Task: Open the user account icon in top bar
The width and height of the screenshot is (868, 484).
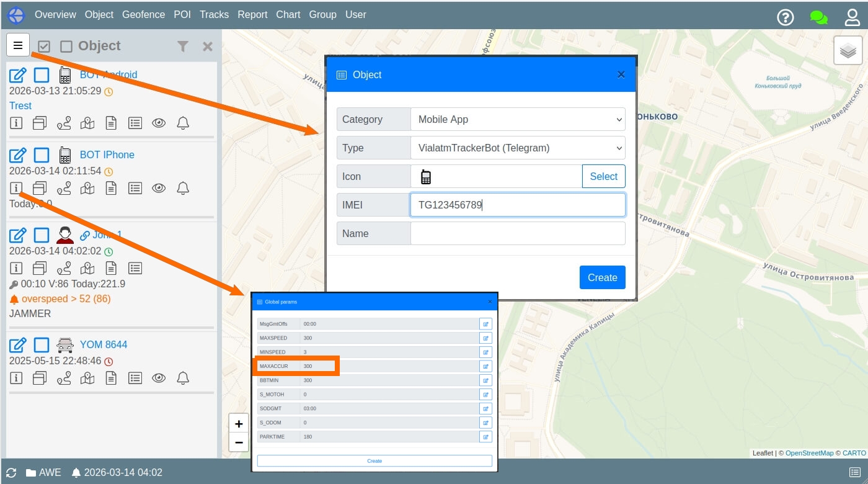Action: (852, 17)
